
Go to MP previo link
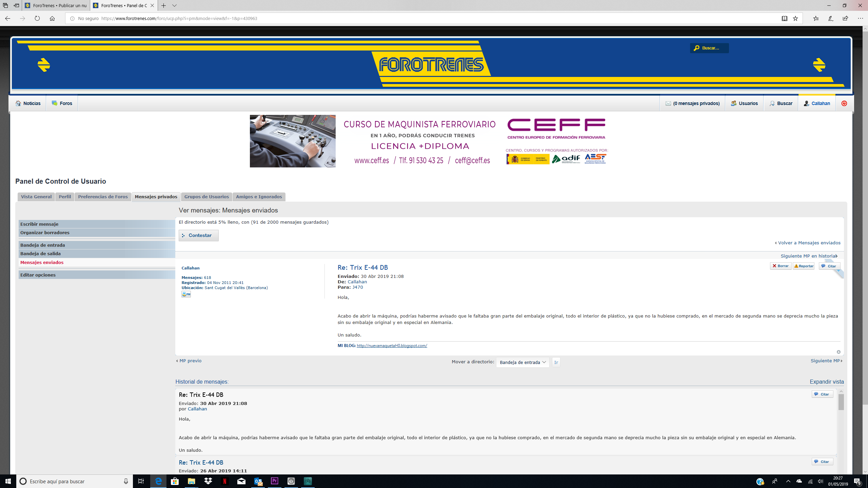[x=190, y=361]
